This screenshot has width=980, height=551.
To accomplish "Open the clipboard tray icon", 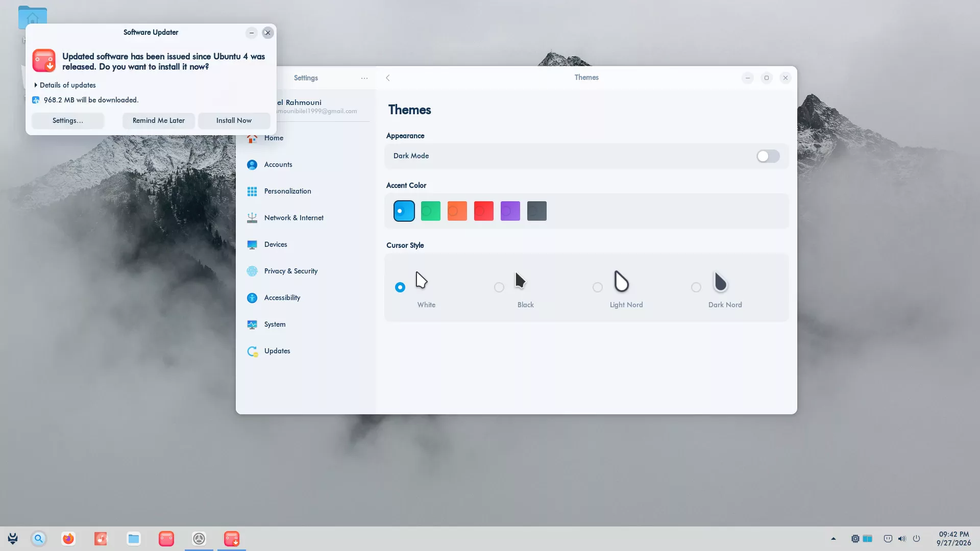I will [x=888, y=539].
